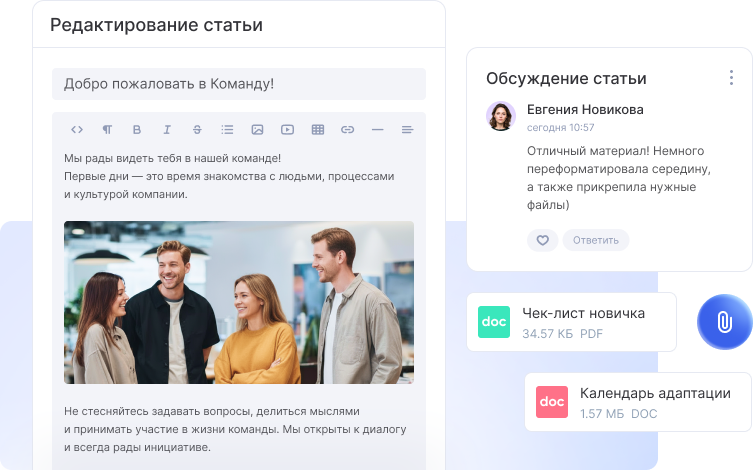Open text alignment options
Viewport: 753px width, 470px height.
(x=407, y=130)
